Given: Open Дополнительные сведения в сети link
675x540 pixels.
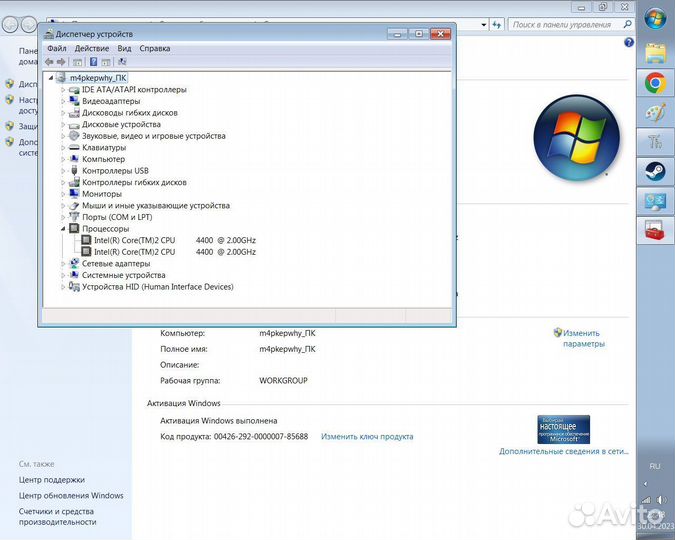Looking at the screenshot, I should [x=564, y=451].
